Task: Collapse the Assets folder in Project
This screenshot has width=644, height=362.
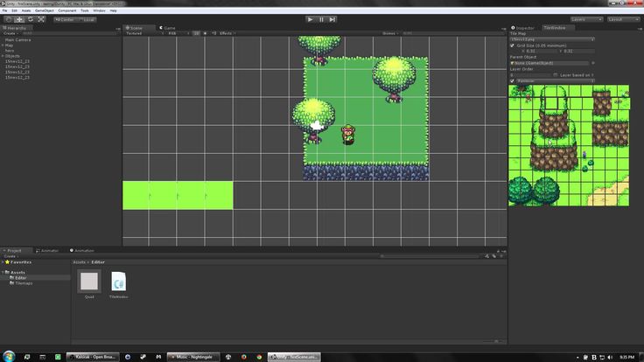Action: pos(3,273)
